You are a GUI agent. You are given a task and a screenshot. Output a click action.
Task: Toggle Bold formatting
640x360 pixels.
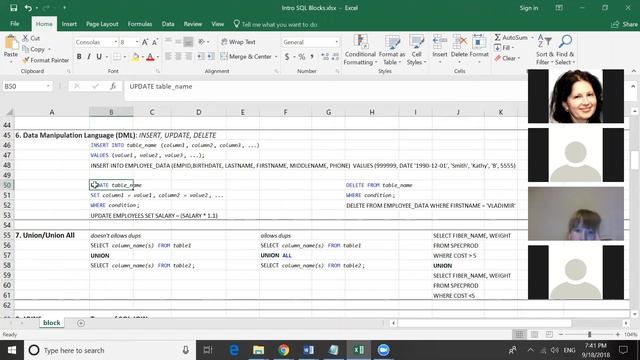coord(79,57)
